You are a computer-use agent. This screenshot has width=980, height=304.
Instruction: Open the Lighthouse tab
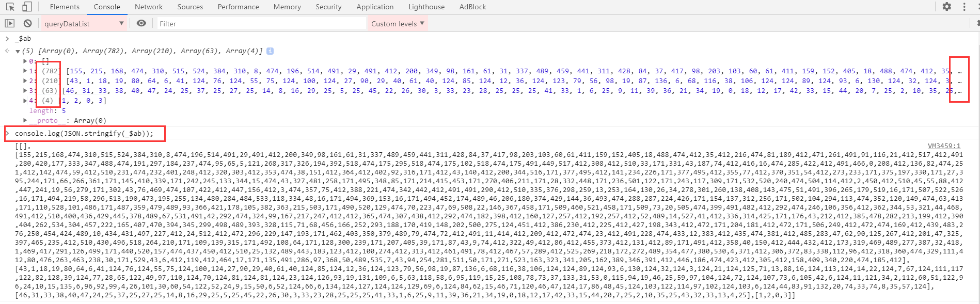pyautogui.click(x=426, y=7)
